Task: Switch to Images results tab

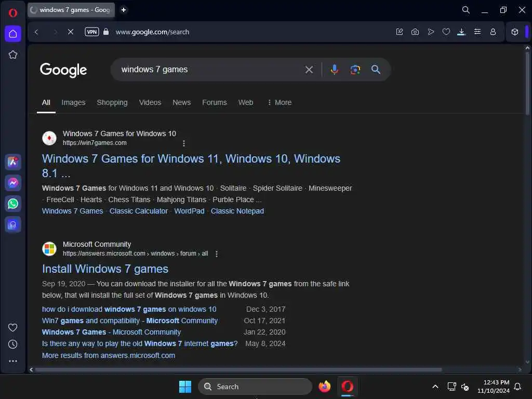Action: (73, 102)
